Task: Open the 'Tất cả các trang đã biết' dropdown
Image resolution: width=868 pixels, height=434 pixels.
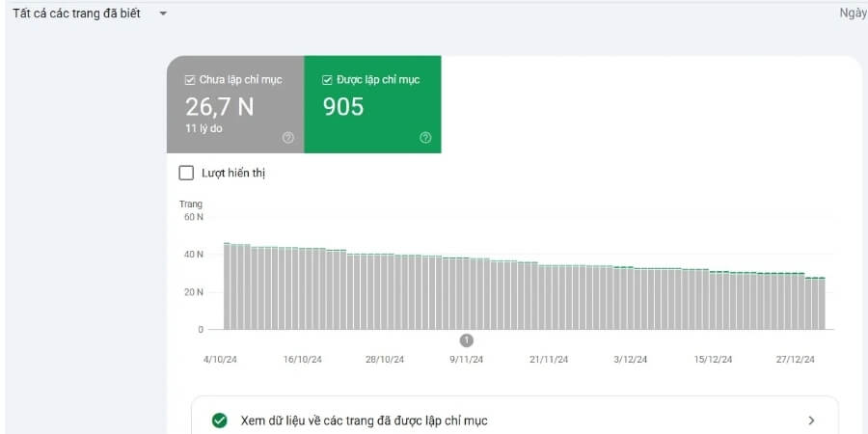Action: pyautogui.click(x=90, y=14)
